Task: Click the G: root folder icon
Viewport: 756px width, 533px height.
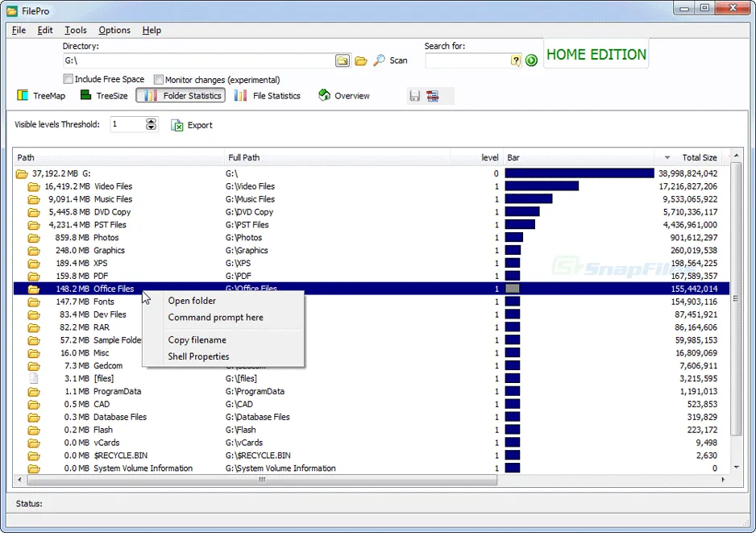Action: [21, 173]
